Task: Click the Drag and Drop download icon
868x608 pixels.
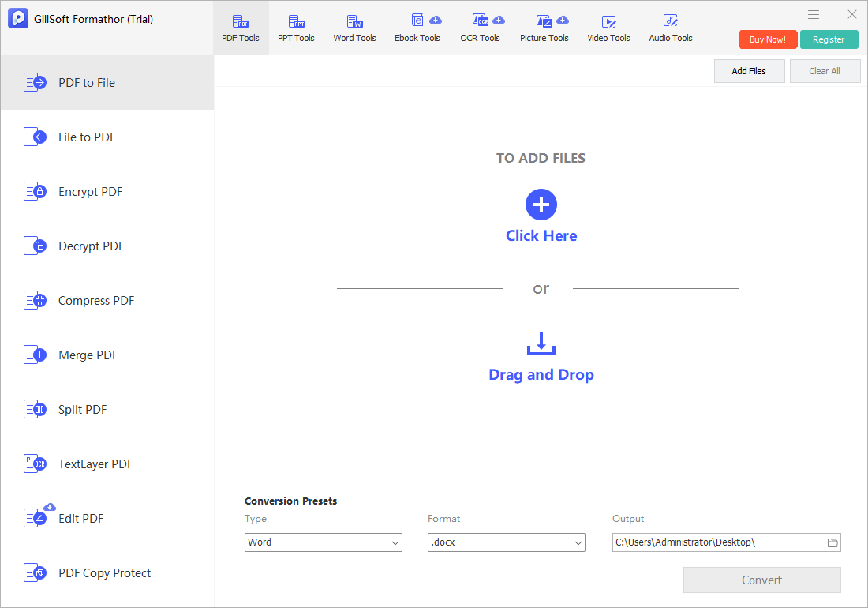Action: pyautogui.click(x=541, y=343)
